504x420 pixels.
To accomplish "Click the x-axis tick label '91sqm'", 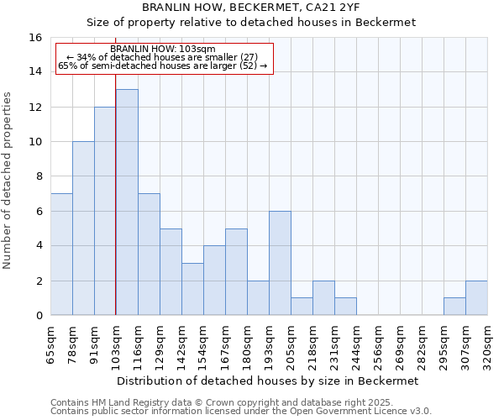I will pyautogui.click(x=94, y=345).
